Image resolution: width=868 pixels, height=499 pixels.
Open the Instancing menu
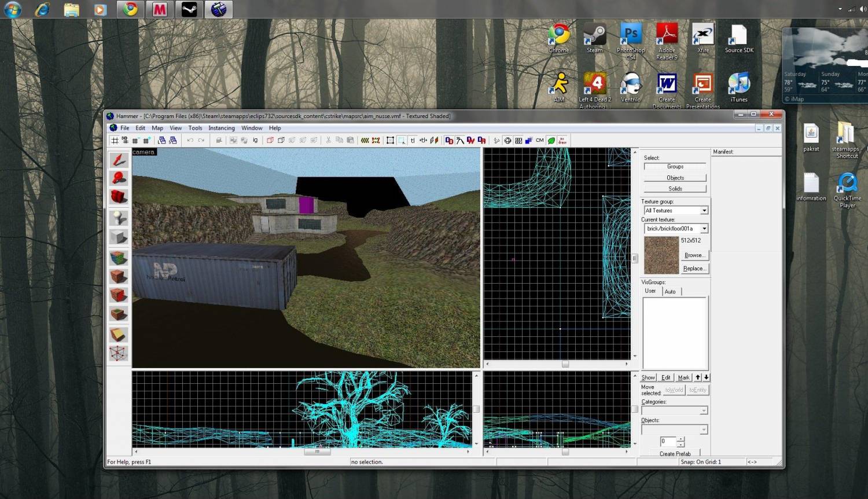[221, 128]
